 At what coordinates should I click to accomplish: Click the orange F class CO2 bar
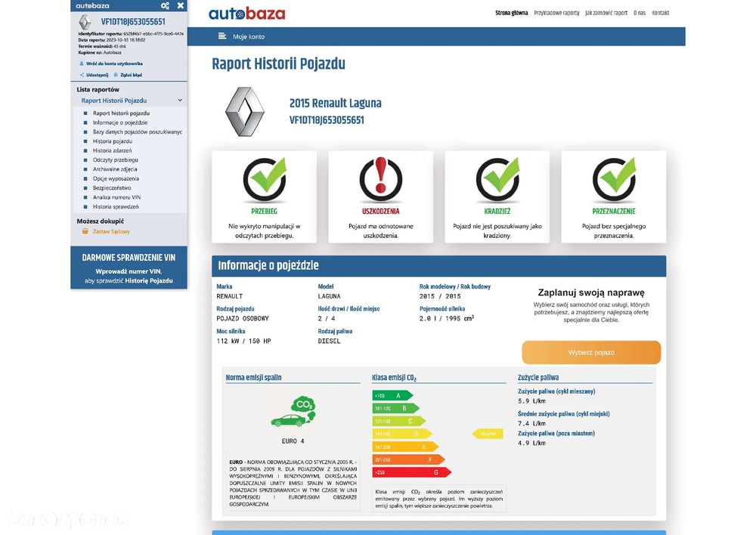tap(408, 459)
